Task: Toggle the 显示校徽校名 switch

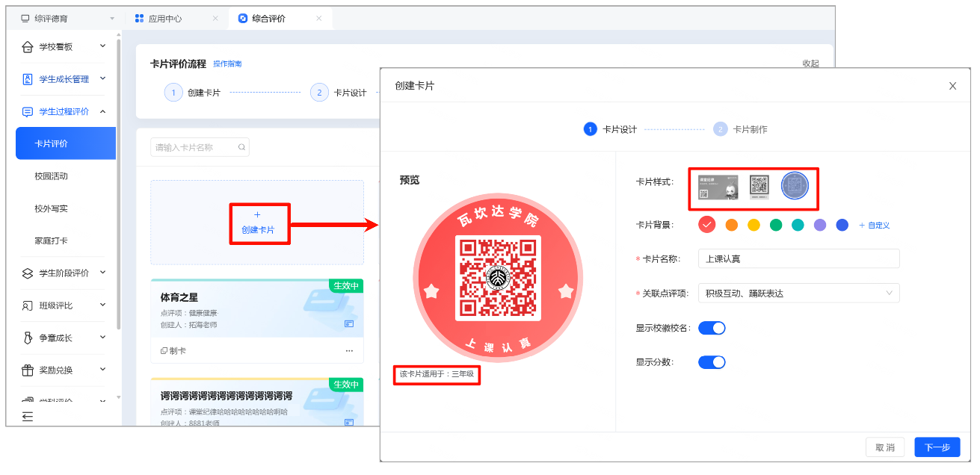Action: point(712,328)
